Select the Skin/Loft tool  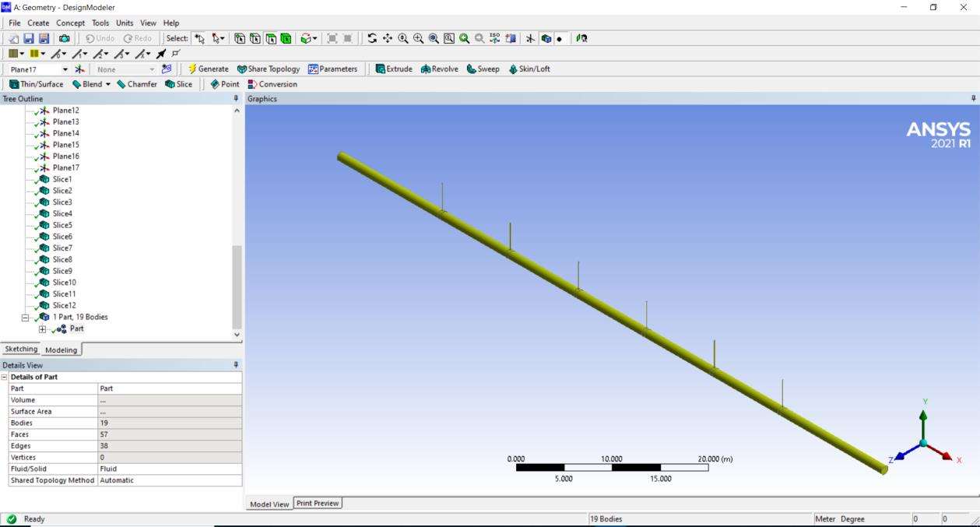(529, 69)
